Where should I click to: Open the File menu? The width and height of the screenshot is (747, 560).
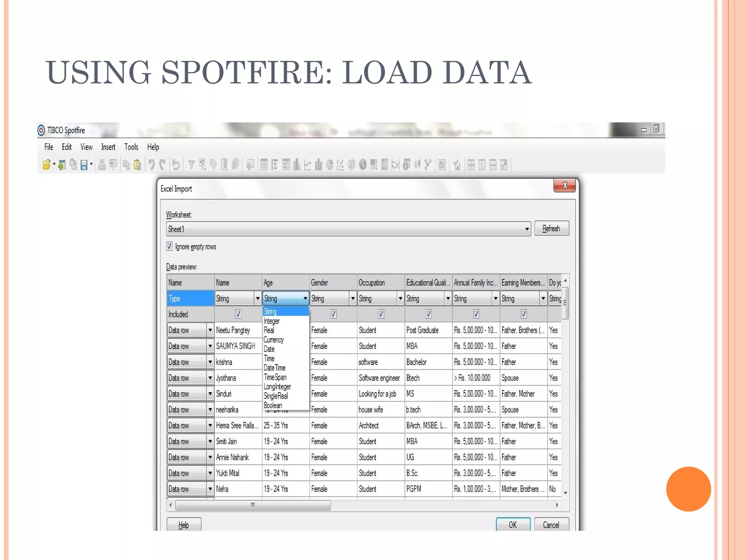coord(49,147)
